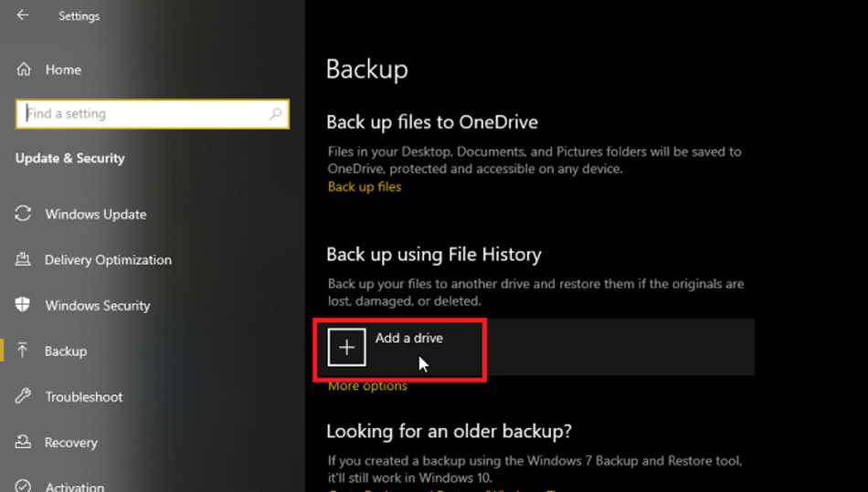The image size is (868, 492).
Task: Click the plus icon to add drive
Action: [x=347, y=348]
